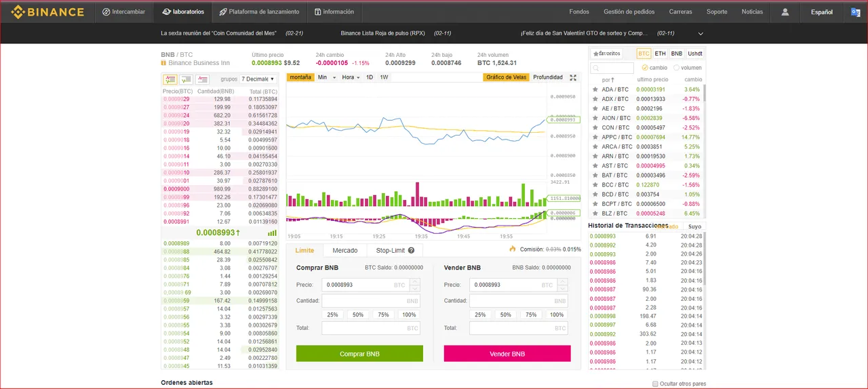Click the commission flame icon
Viewport: 868px width, 389px height.
point(513,249)
